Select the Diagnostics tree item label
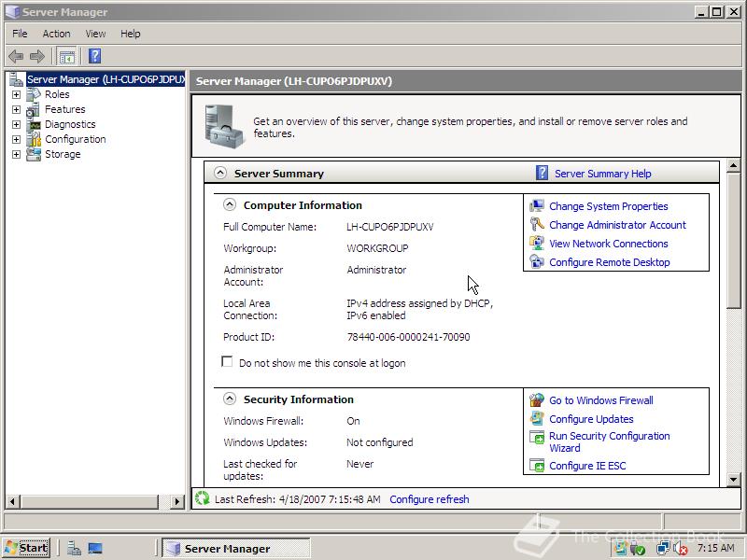Viewport: 747px width, 560px height. click(x=70, y=124)
